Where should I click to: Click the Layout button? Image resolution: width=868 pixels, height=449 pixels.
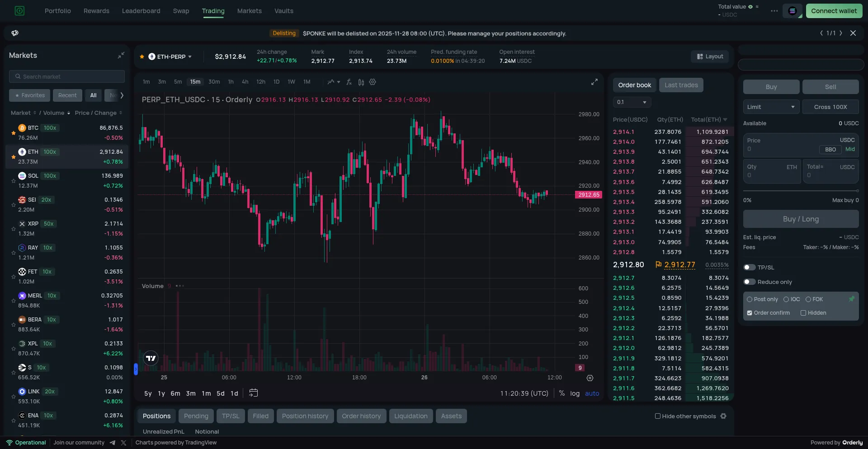click(x=710, y=57)
